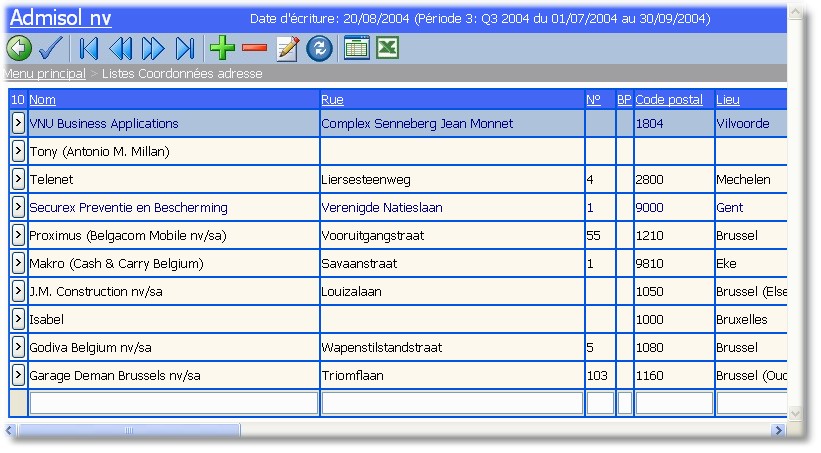This screenshot has height=453, width=821.
Task: Select the Triomflaan street cell
Action: pyautogui.click(x=452, y=375)
